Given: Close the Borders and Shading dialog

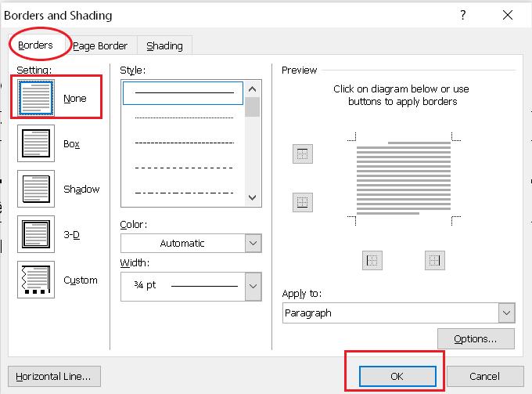Looking at the screenshot, I should click(x=508, y=15).
